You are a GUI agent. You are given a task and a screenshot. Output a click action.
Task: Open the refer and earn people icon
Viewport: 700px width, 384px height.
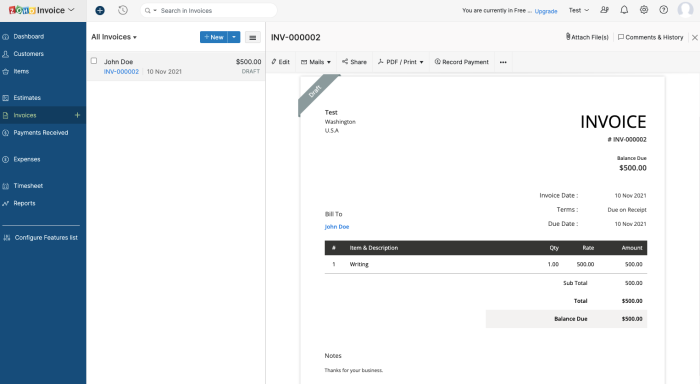click(x=604, y=10)
